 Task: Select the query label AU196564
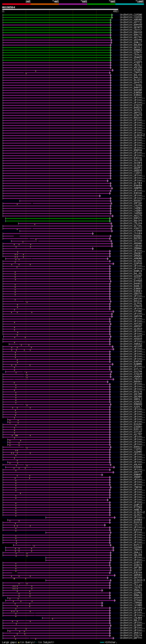8,8
